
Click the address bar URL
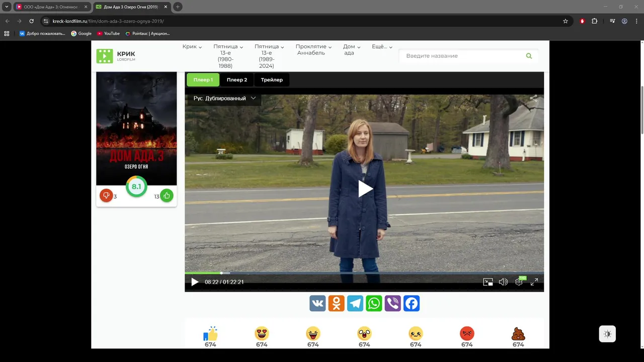[x=108, y=21]
